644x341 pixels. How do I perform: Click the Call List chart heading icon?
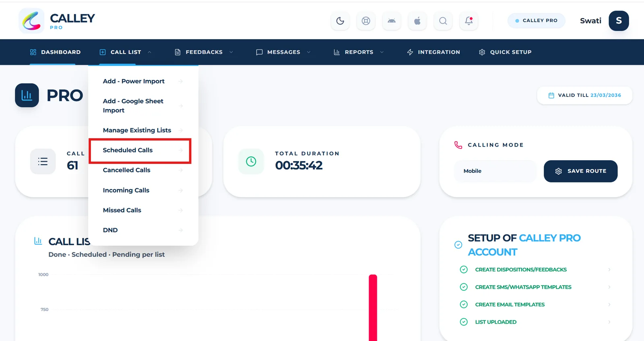coord(38,241)
